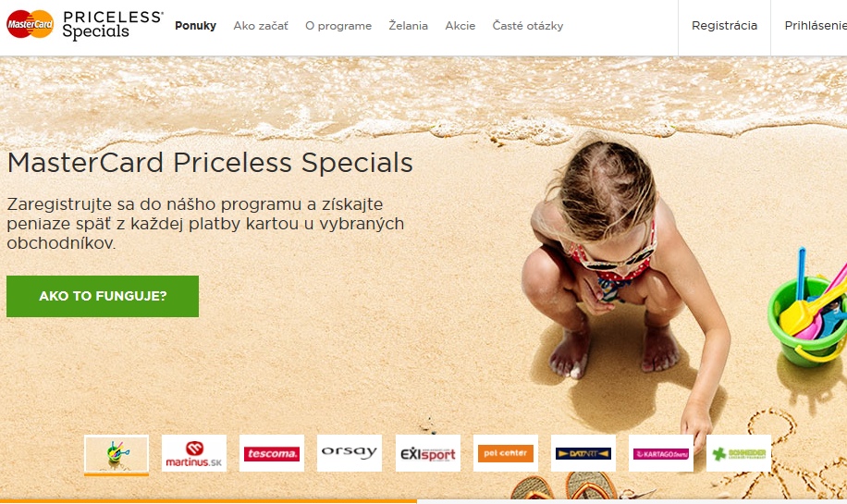Select the EXIsport partner logo
Screen dimensions: 847x504
point(428,453)
